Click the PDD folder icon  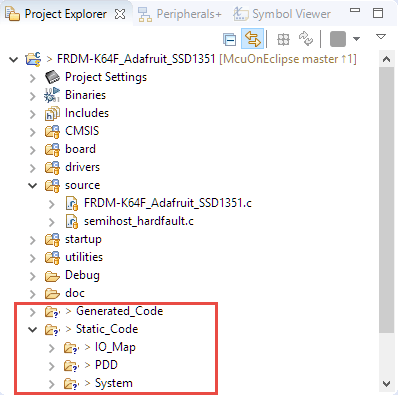[71, 366]
